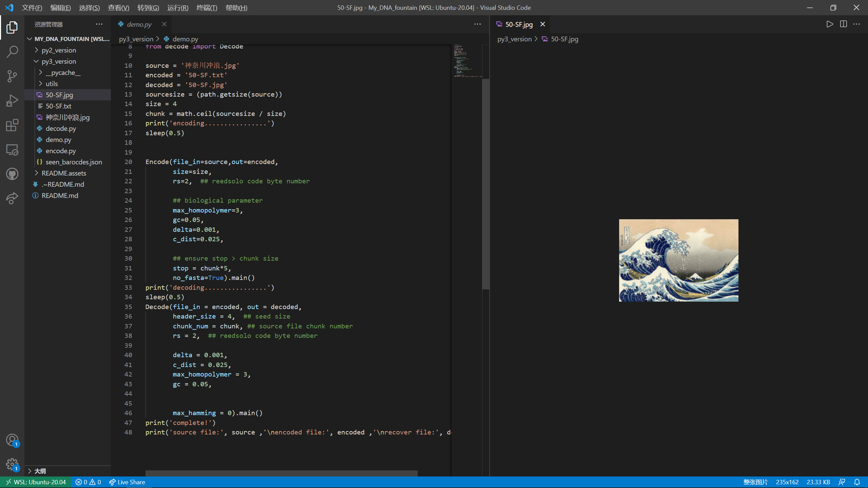Switch to the demo.py editor tab
The image size is (868, 488).
[x=139, y=24]
